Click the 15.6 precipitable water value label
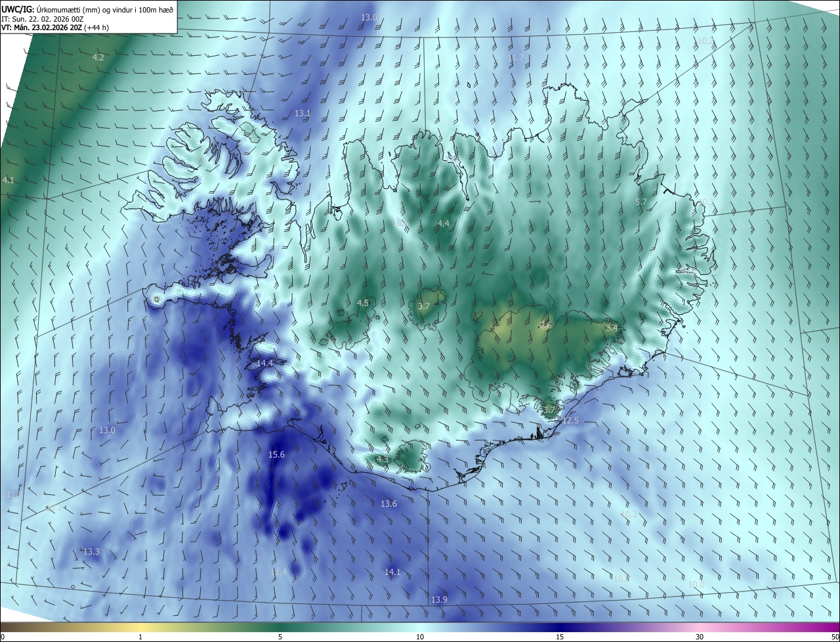The width and height of the screenshot is (840, 642). point(277,455)
